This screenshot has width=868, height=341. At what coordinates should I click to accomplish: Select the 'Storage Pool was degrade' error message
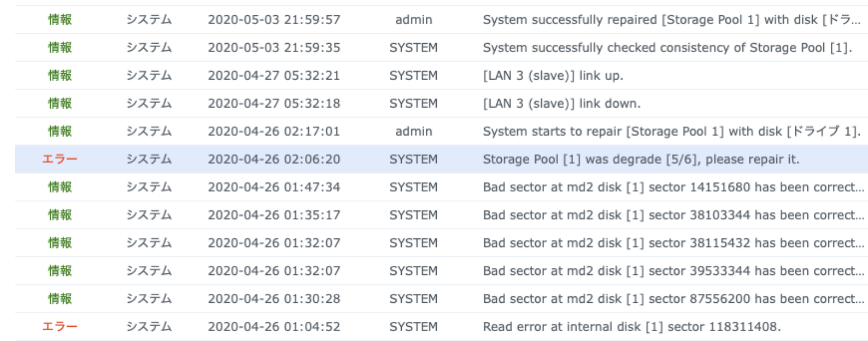[641, 159]
